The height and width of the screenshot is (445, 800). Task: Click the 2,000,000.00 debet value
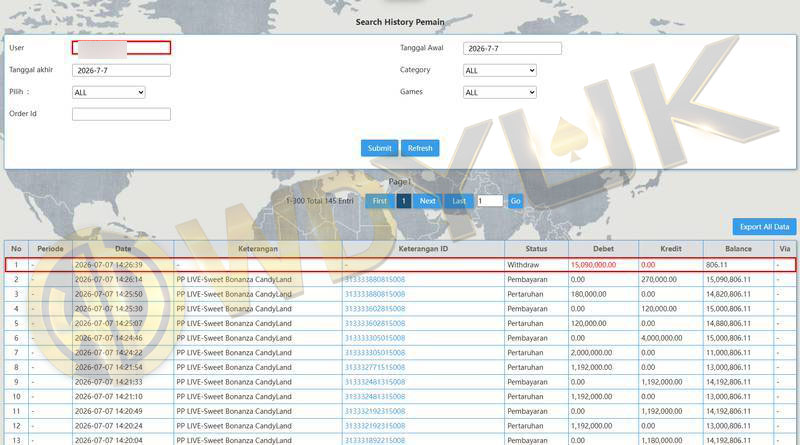[591, 353]
